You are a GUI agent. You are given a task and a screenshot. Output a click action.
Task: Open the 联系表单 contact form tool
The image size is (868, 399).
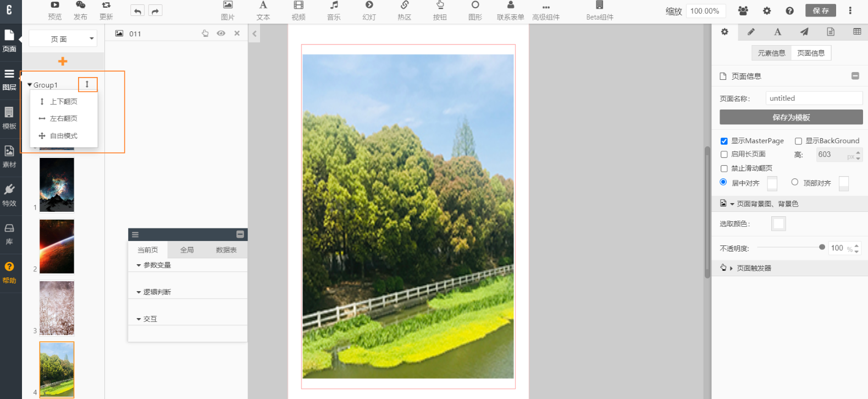[510, 10]
